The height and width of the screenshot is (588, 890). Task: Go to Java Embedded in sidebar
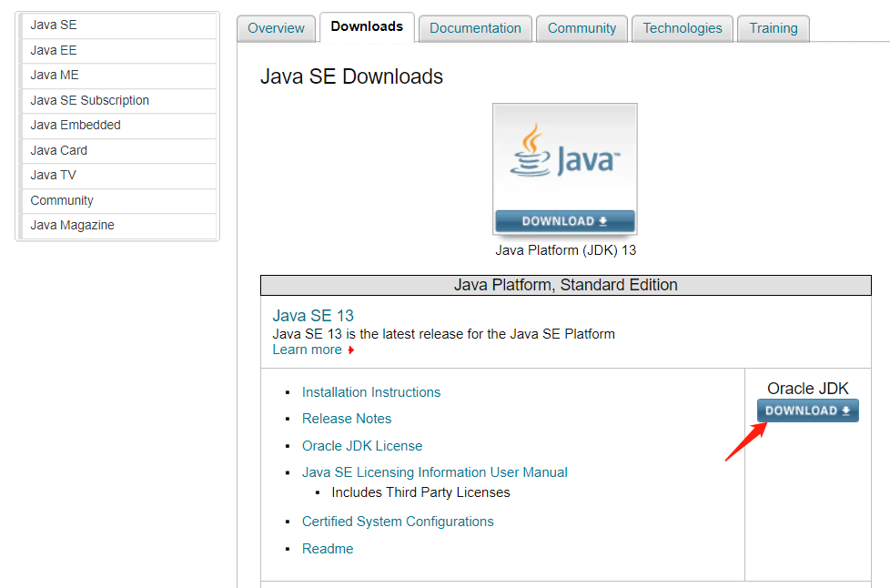(x=117, y=125)
